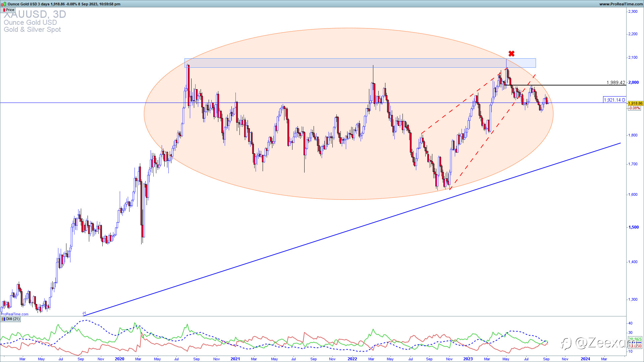This screenshot has height=362, width=644.
Task: Select the 1,921.14 D price level label
Action: pyautogui.click(x=614, y=100)
